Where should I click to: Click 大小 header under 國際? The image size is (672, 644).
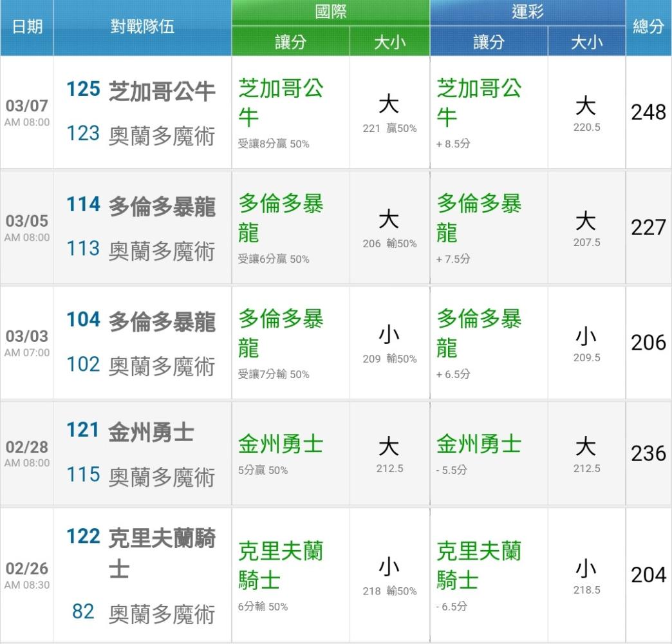[389, 42]
